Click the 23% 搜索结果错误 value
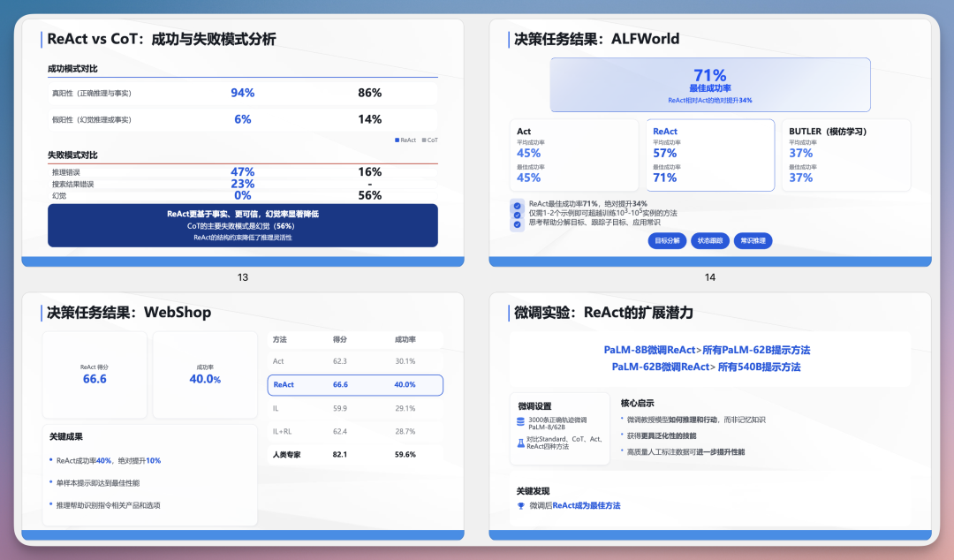Image resolution: width=954 pixels, height=560 pixels. click(243, 184)
